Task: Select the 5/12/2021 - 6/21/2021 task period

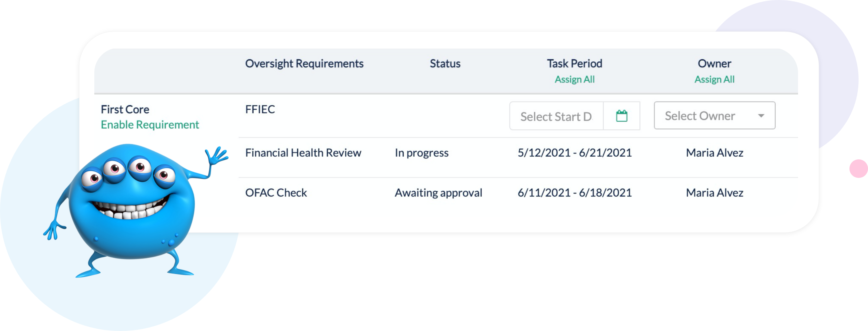Action: 574,153
